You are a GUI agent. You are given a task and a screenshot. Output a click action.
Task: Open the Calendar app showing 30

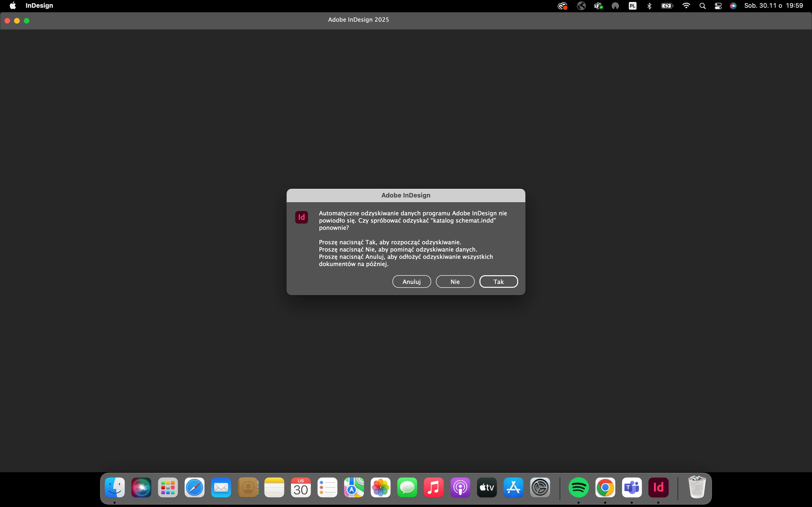[x=301, y=487]
